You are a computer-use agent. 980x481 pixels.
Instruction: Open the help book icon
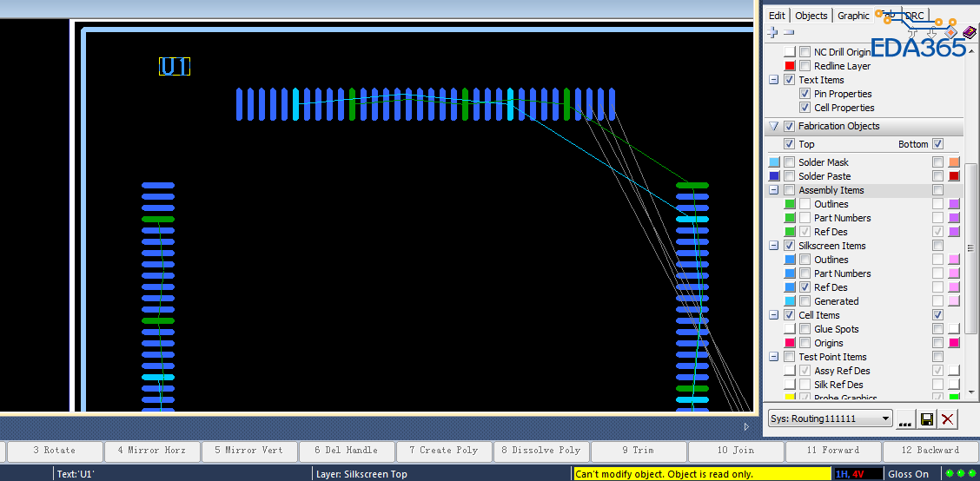click(x=968, y=32)
